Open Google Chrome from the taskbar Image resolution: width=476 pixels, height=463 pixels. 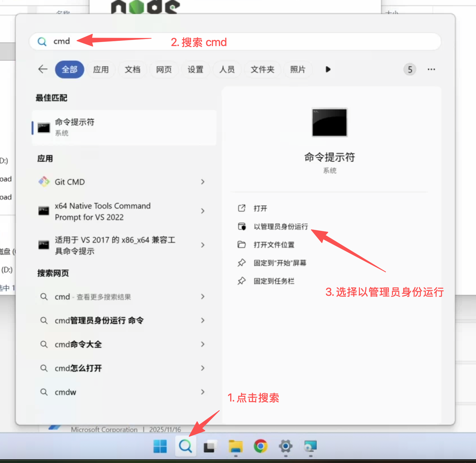(260, 446)
